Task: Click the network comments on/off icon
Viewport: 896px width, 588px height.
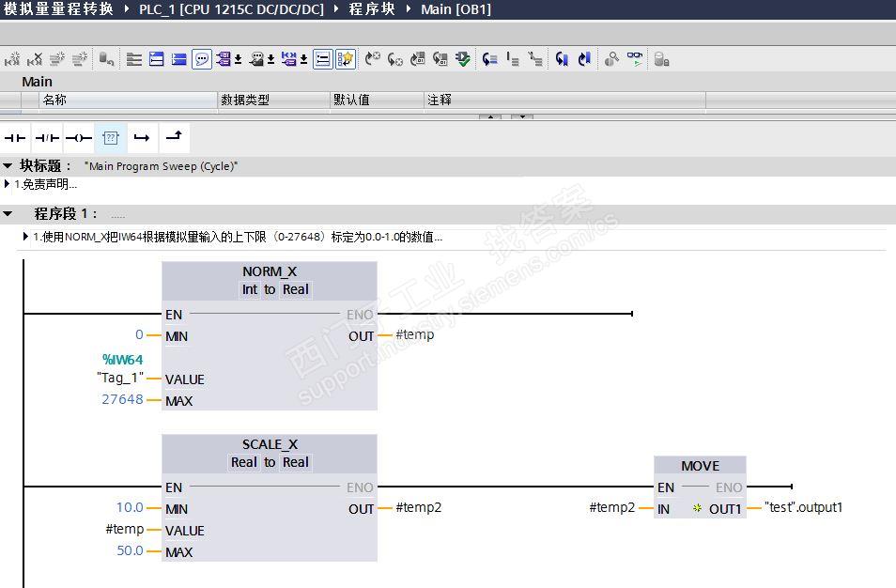Action: [289, 59]
